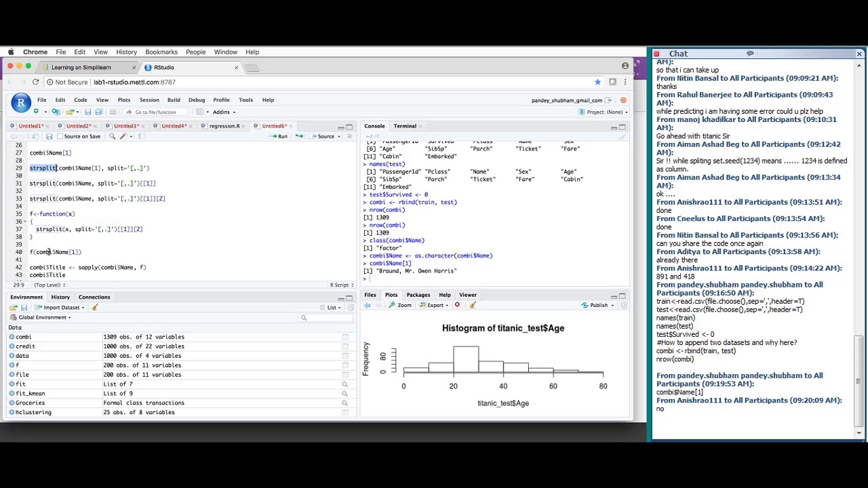Screen dimensions: 868x488
Task: Switch to the History tab
Action: click(x=60, y=297)
